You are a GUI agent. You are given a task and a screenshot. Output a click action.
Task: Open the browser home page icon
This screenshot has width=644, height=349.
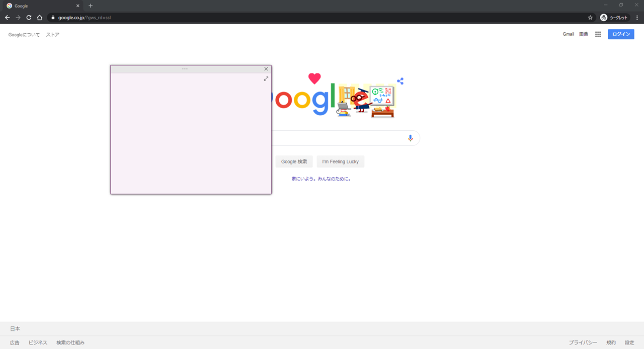[40, 18]
